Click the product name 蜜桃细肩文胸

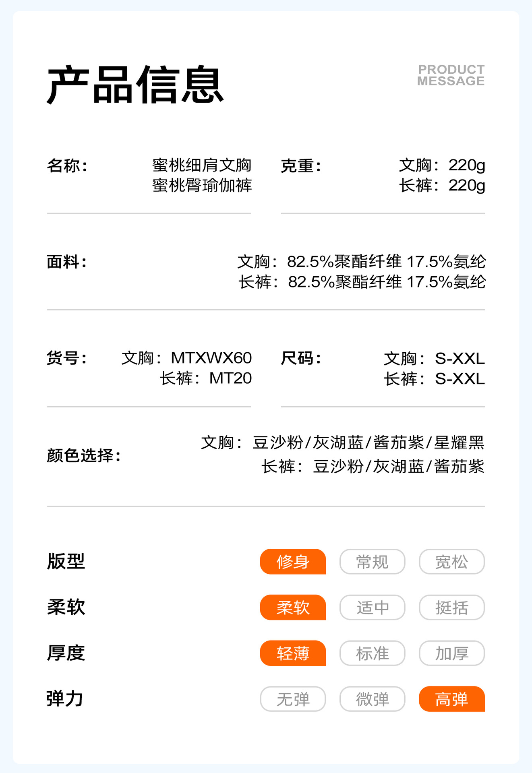coord(202,165)
